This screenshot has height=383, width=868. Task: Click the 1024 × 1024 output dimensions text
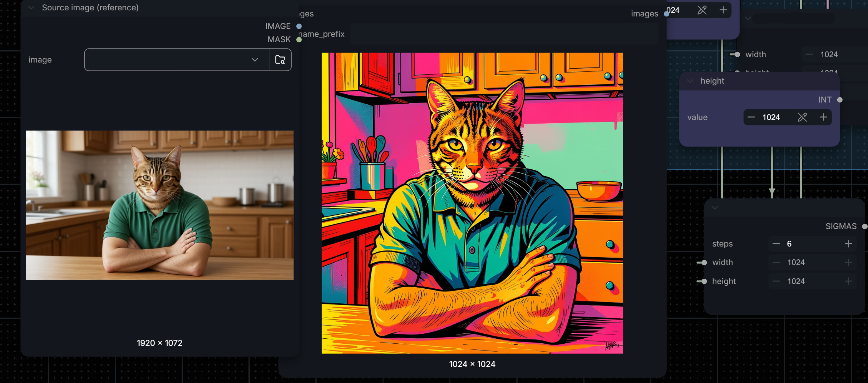(x=472, y=364)
